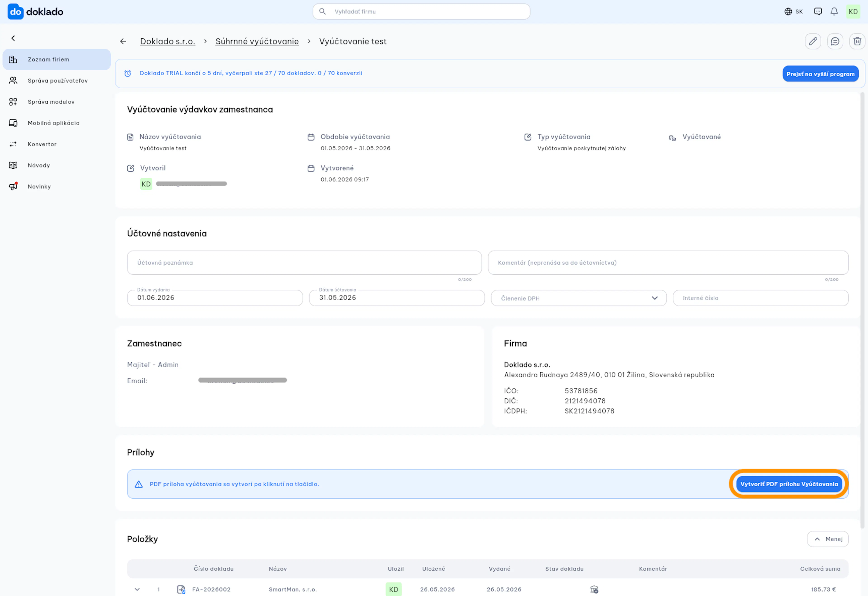Expand row 1 FA-2026002 chevron
This screenshot has width=868, height=596.
137,590
